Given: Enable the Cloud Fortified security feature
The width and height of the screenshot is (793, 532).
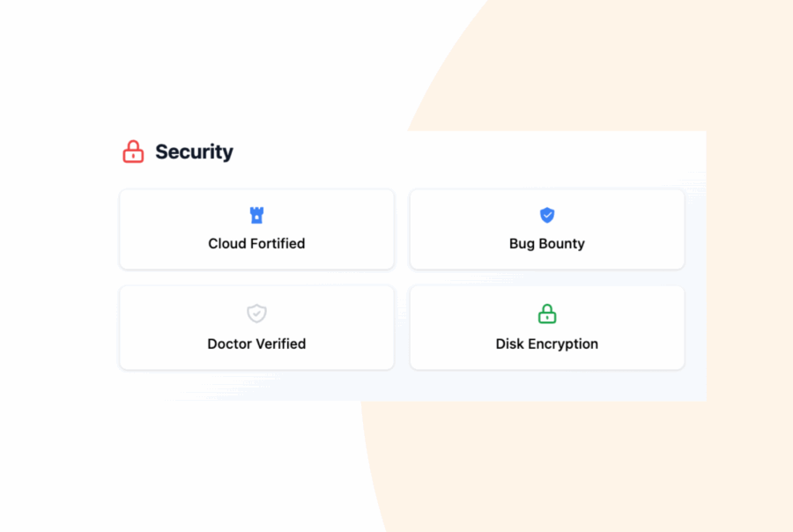Looking at the screenshot, I should coord(256,229).
